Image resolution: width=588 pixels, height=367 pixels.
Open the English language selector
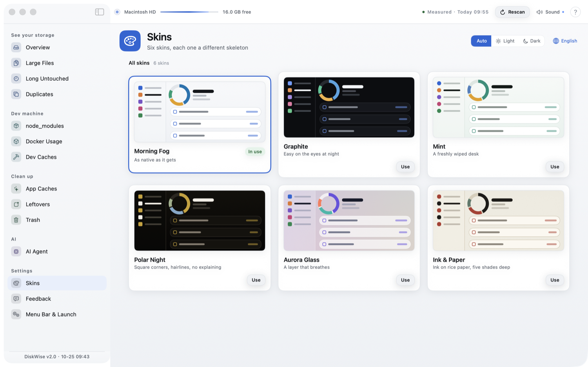565,41
